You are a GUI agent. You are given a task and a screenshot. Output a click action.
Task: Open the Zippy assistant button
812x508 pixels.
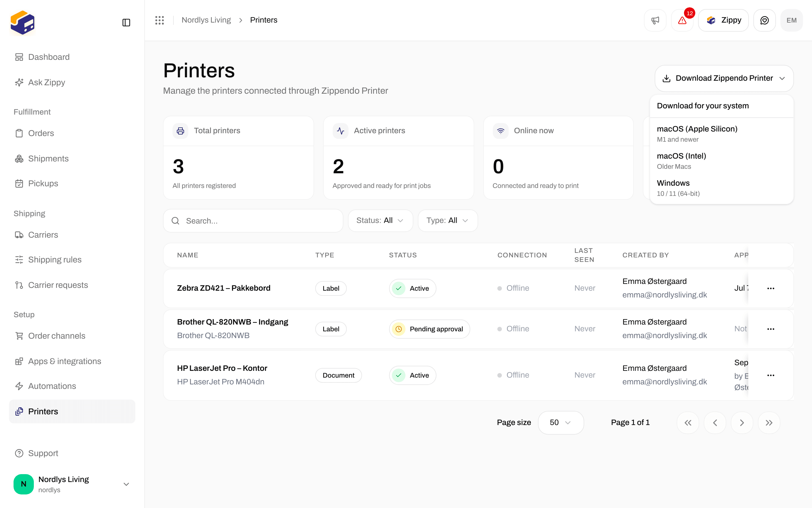[723, 21]
